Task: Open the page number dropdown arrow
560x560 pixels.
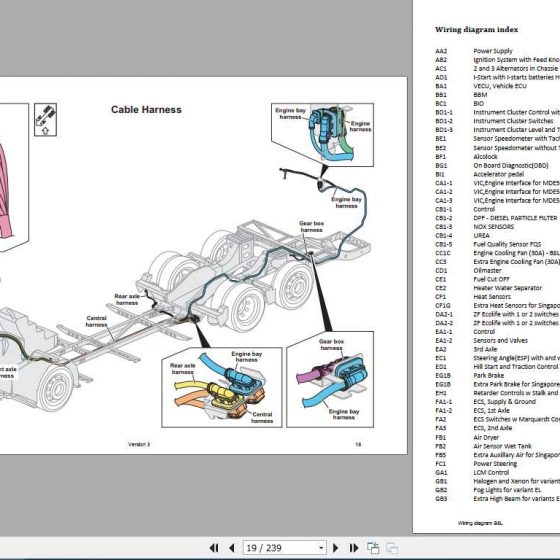Action: [x=321, y=548]
